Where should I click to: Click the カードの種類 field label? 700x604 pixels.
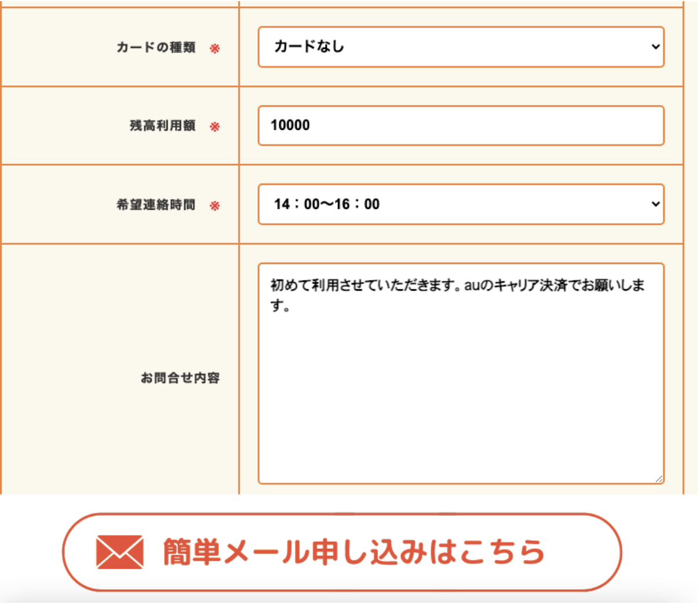(x=156, y=48)
